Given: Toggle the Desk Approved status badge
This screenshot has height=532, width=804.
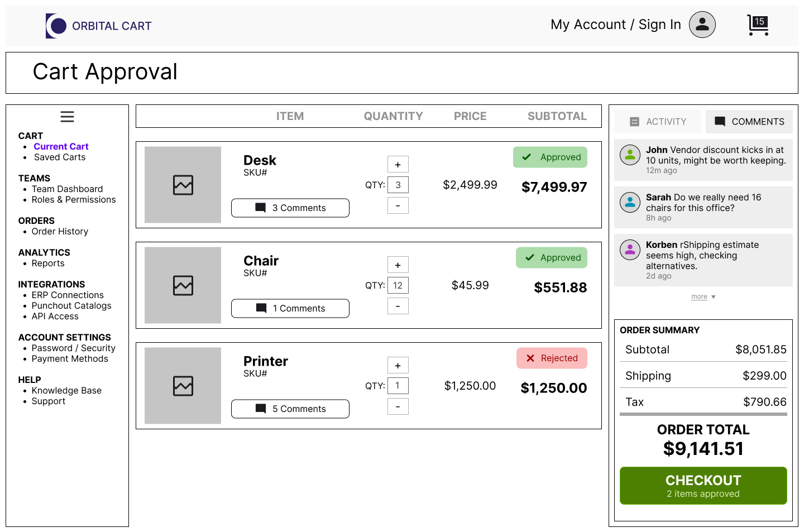Looking at the screenshot, I should (550, 157).
